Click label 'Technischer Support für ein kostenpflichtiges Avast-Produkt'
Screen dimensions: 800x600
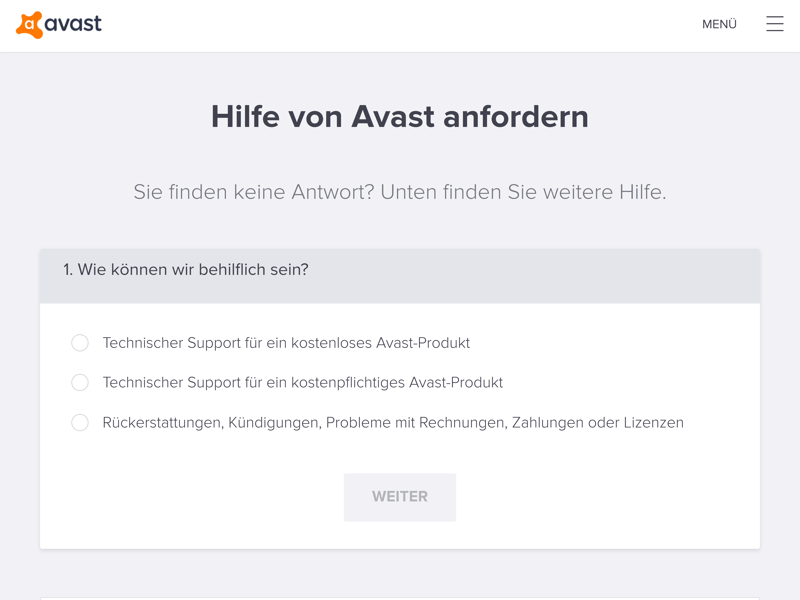tap(302, 383)
